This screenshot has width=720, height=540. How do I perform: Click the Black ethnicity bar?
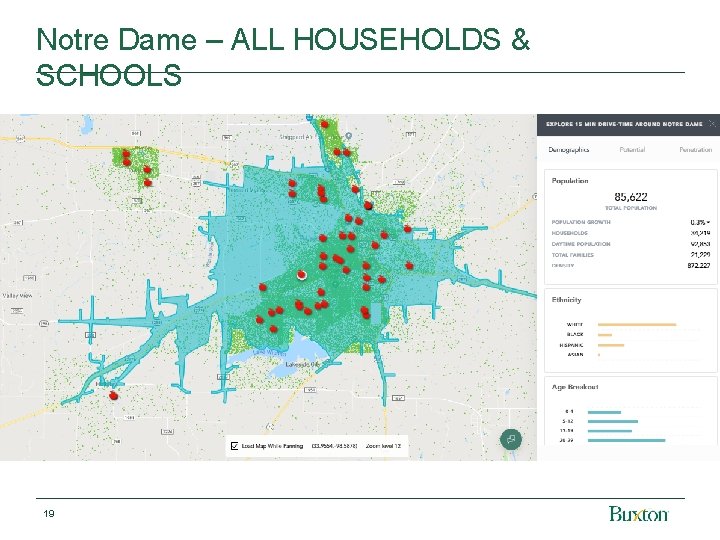(604, 335)
